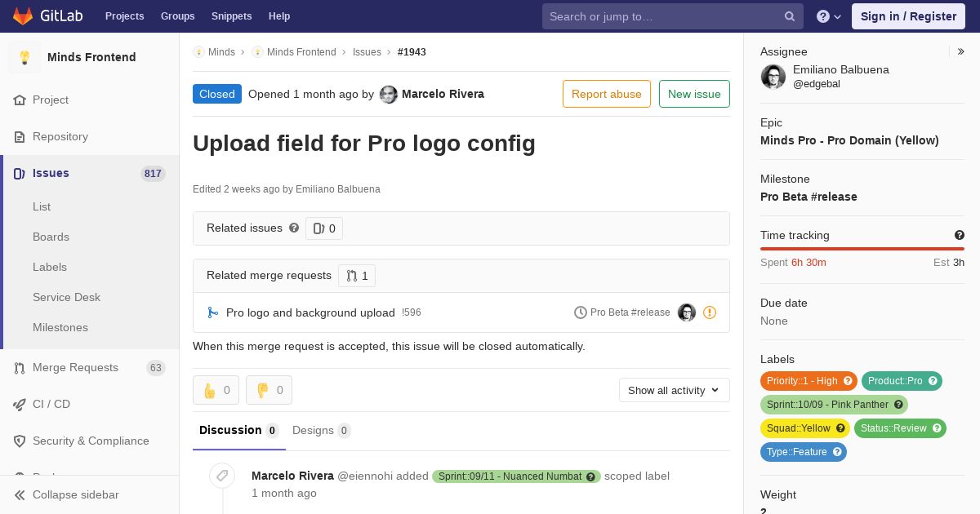This screenshot has width=980, height=514.
Task: Click the Minds Frontend breadcrumb link
Action: (301, 52)
